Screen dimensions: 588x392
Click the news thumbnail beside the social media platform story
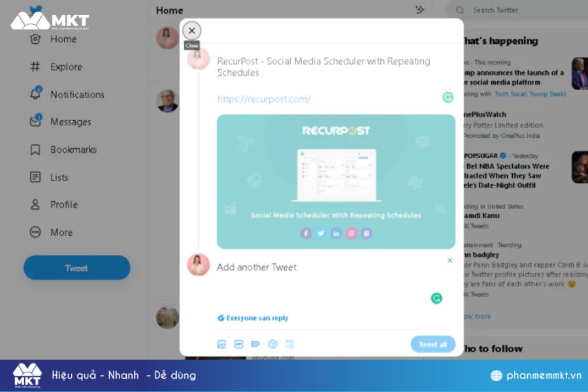click(x=580, y=74)
